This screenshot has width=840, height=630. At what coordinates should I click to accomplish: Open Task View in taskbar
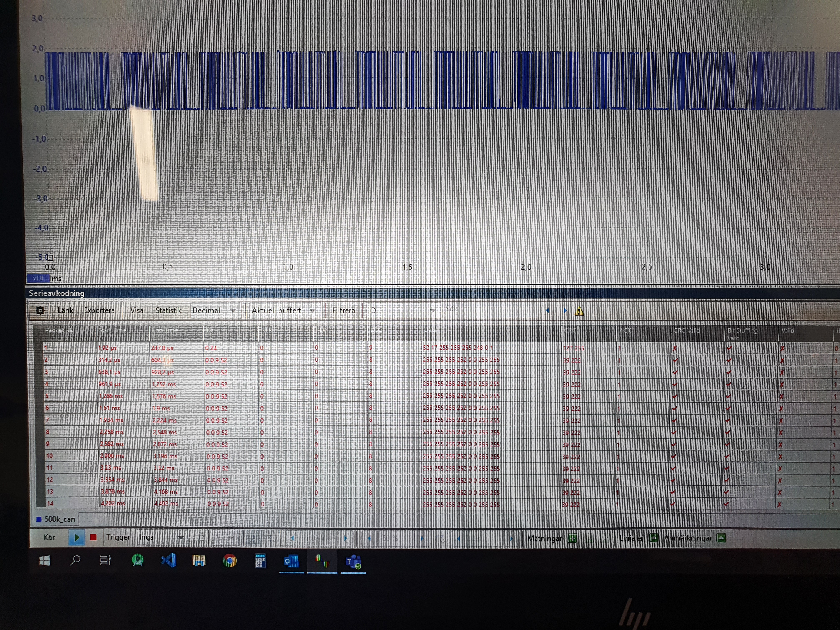pos(105,560)
